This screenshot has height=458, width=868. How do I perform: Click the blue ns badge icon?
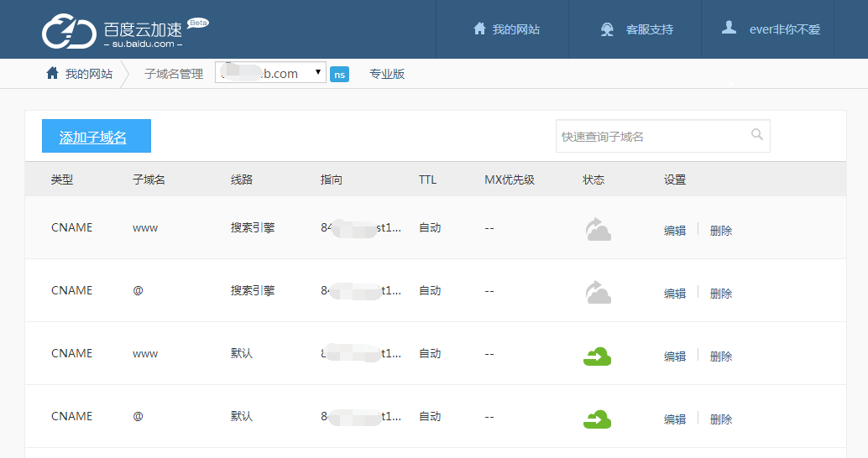point(339,75)
